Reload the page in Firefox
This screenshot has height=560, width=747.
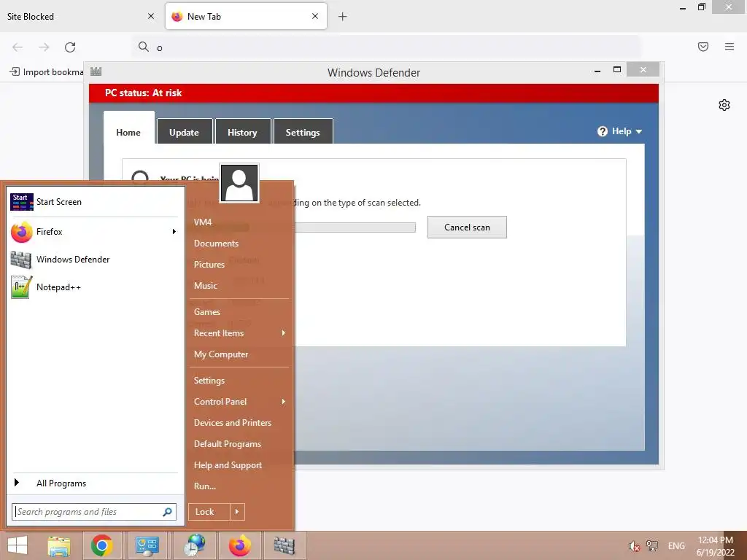[x=70, y=47]
